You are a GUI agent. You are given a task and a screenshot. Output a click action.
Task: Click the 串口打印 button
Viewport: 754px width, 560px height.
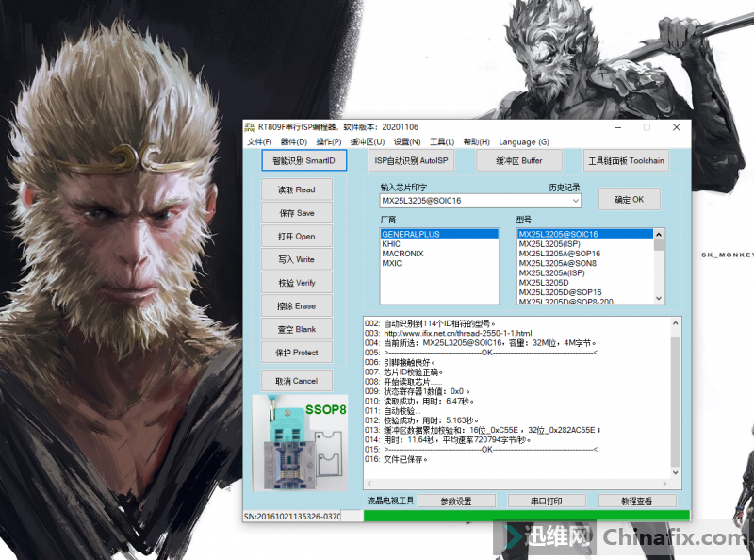pyautogui.click(x=547, y=501)
